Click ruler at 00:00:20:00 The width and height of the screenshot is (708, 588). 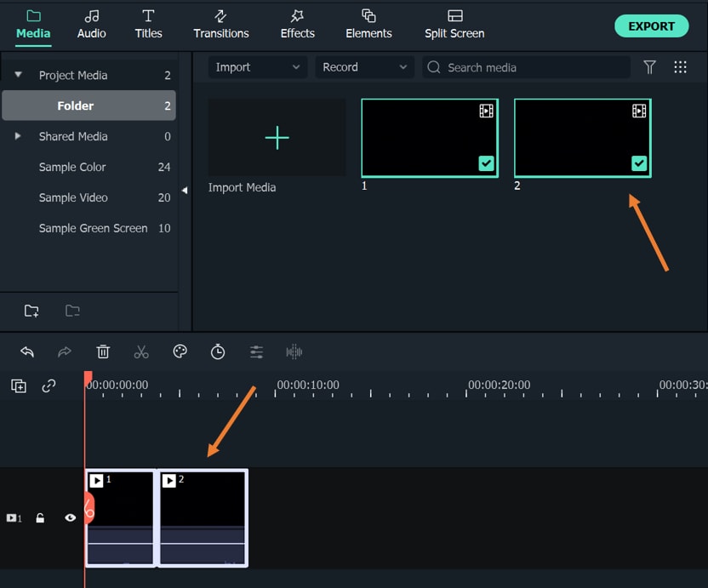(x=499, y=385)
